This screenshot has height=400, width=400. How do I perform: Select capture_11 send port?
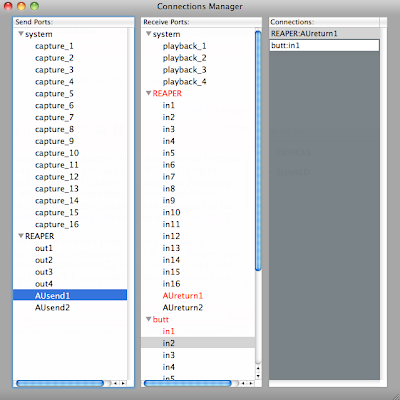click(x=57, y=165)
